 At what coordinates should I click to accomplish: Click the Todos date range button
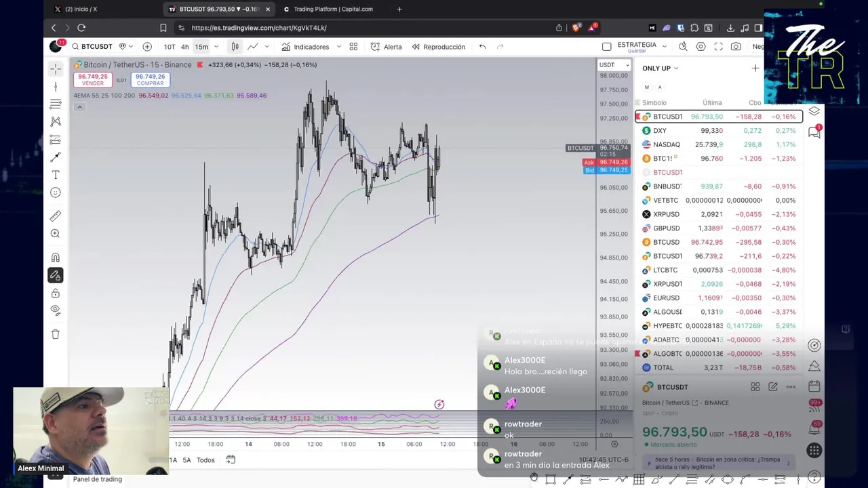click(x=205, y=460)
